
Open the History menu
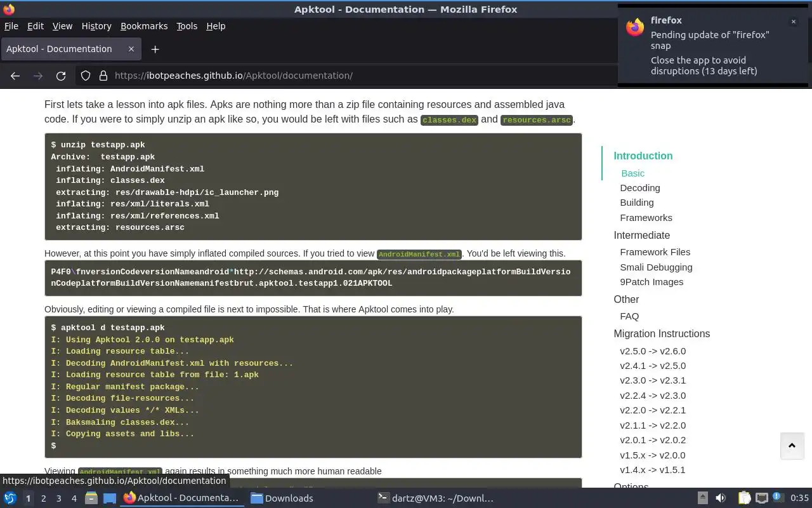[96, 26]
